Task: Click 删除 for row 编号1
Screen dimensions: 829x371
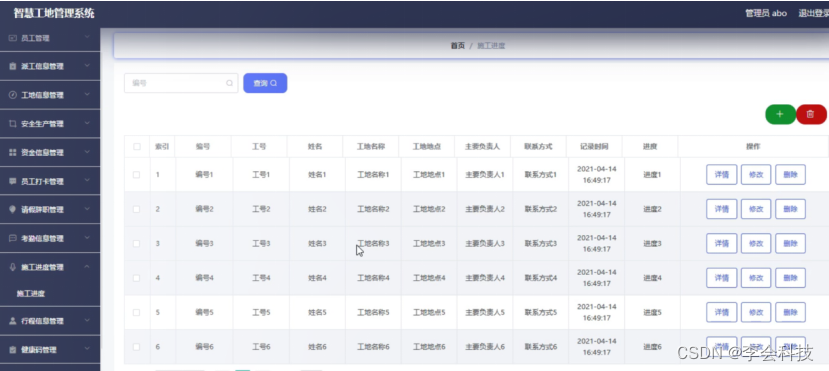Action: [x=790, y=174]
